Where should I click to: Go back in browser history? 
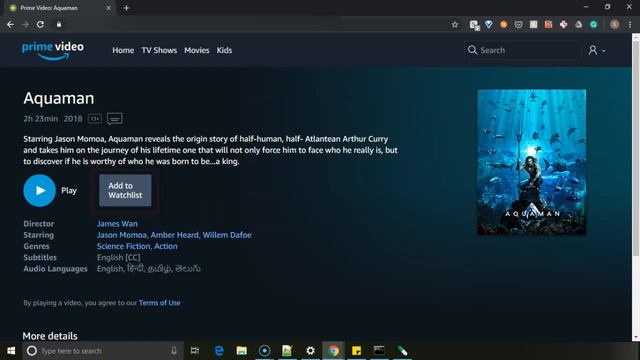(10, 24)
